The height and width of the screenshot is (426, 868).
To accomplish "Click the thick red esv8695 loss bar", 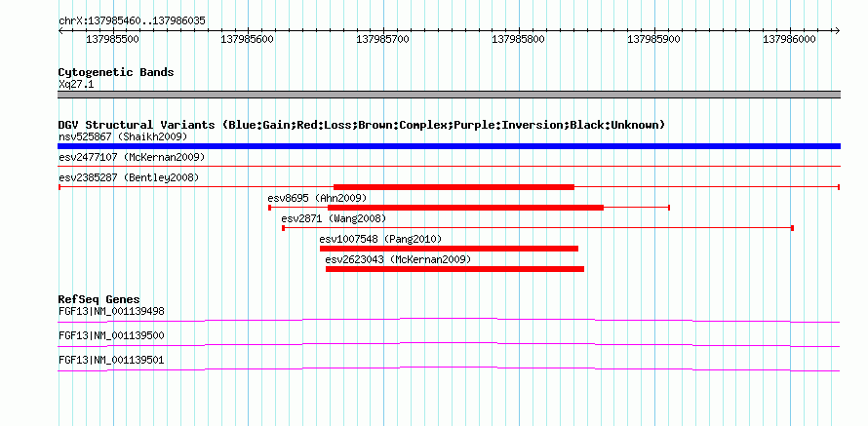I will 465,208.
